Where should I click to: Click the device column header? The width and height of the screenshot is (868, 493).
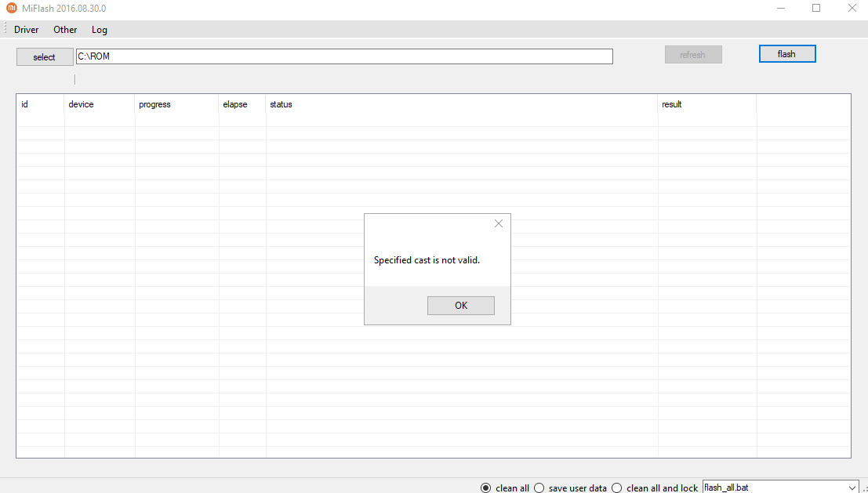point(100,104)
